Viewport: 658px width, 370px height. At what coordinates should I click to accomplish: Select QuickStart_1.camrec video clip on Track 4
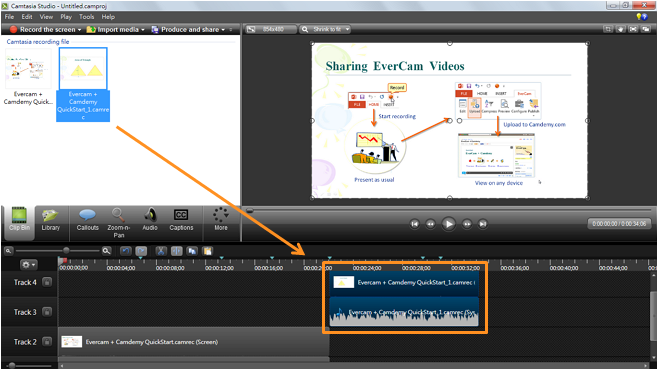[404, 283]
